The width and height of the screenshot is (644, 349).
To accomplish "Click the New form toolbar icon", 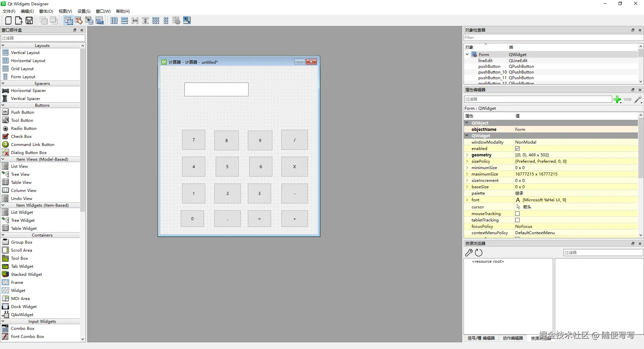I will [x=8, y=20].
